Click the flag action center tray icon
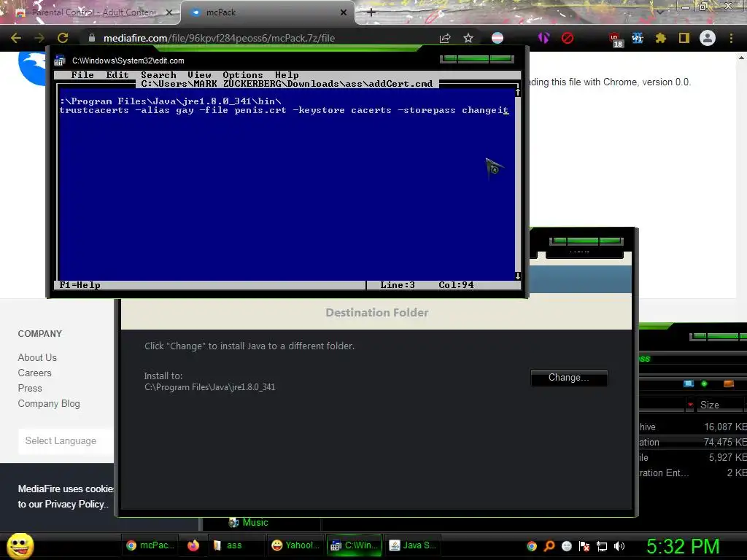 (x=584, y=546)
